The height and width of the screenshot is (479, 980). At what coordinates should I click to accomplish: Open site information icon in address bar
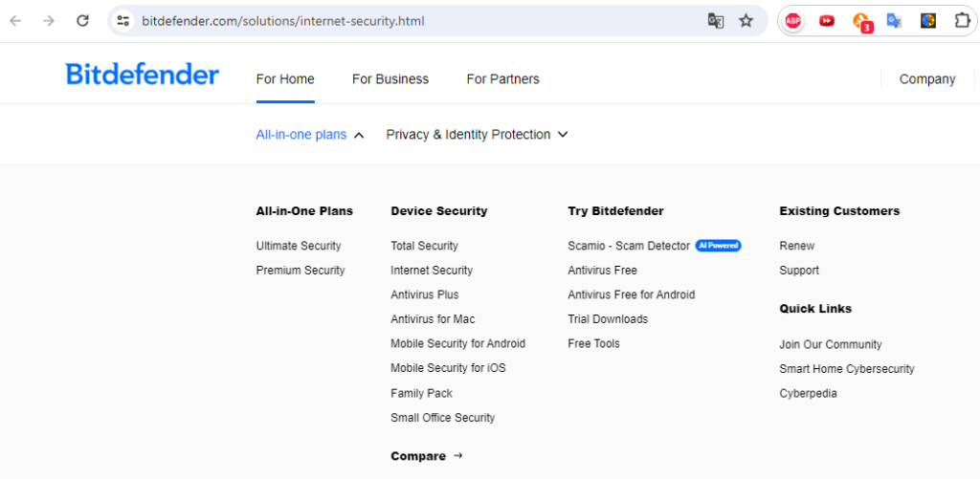coord(123,21)
